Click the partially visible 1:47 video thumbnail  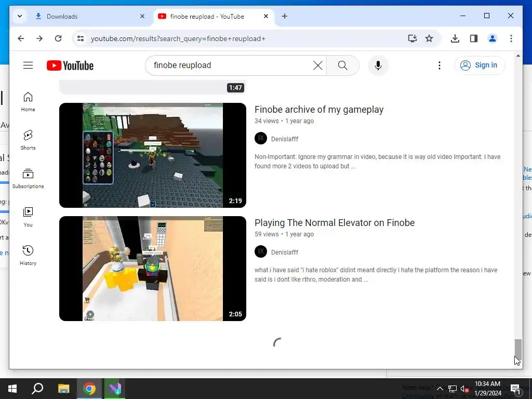(x=153, y=87)
